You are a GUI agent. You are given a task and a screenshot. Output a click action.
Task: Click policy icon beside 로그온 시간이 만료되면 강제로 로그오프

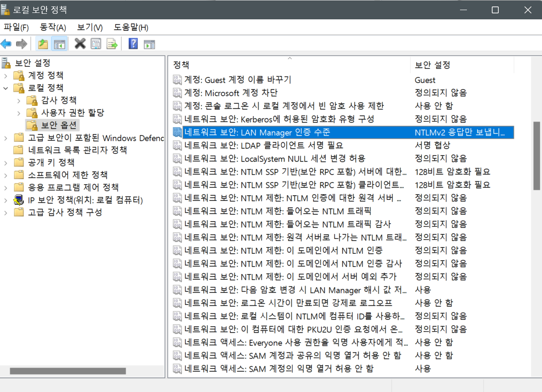click(177, 303)
